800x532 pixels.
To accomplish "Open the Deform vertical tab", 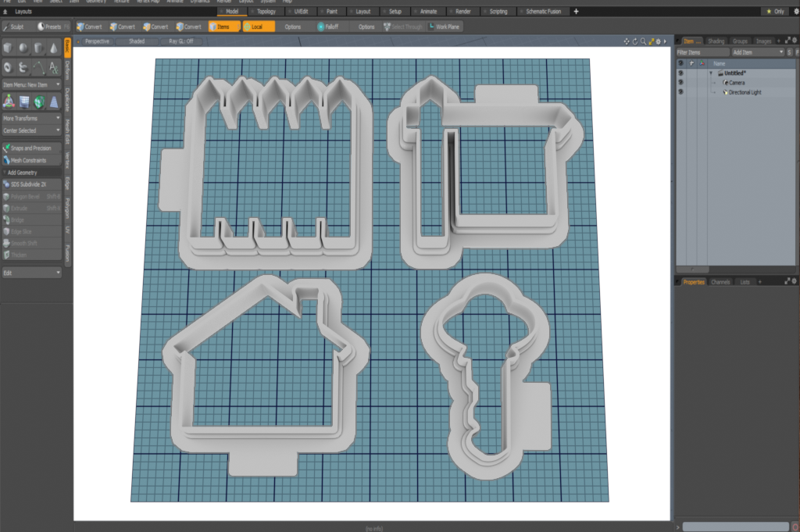I will (67, 70).
